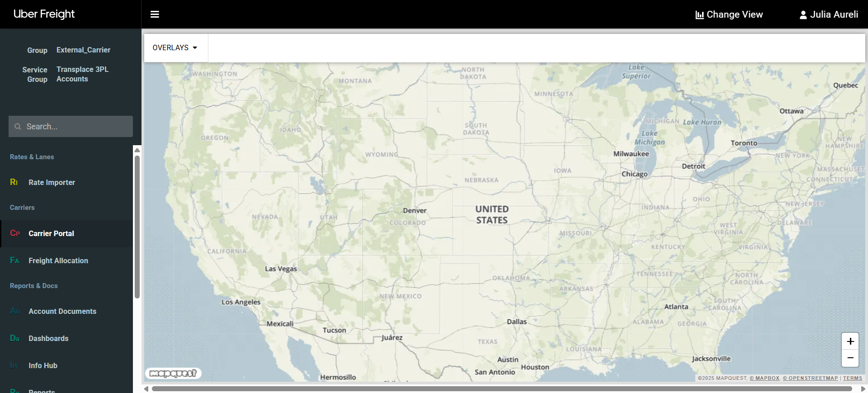Open the Carrier Portal menu item

point(66,233)
